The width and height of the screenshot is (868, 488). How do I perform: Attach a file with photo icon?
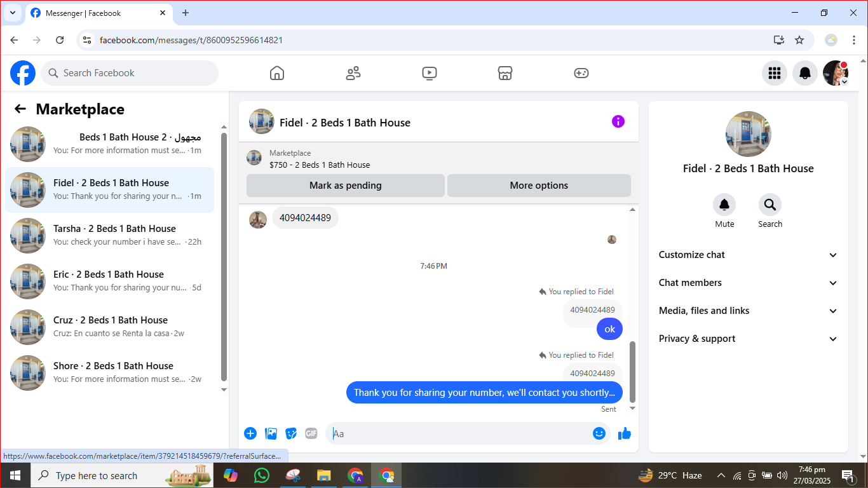[271, 433]
